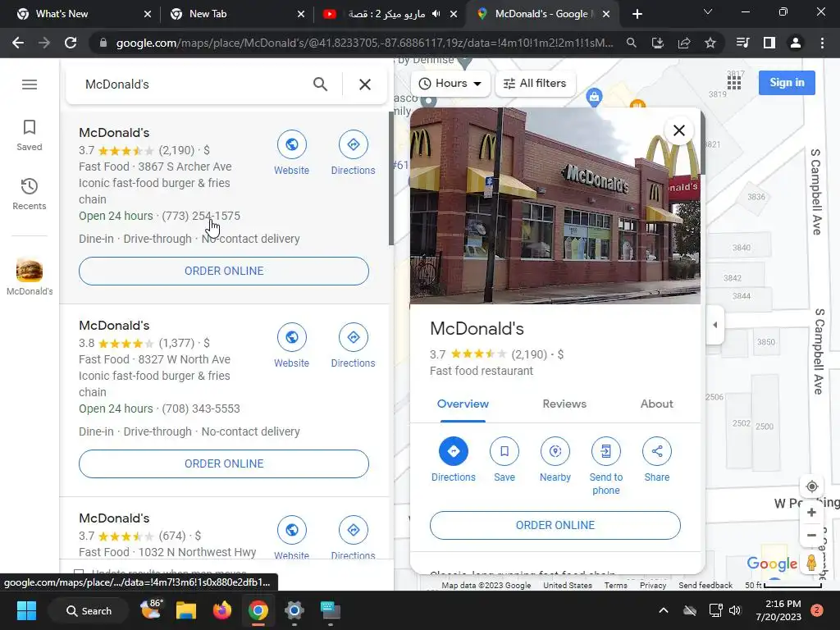
Task: Open File Explorer from taskbar
Action: 186,610
